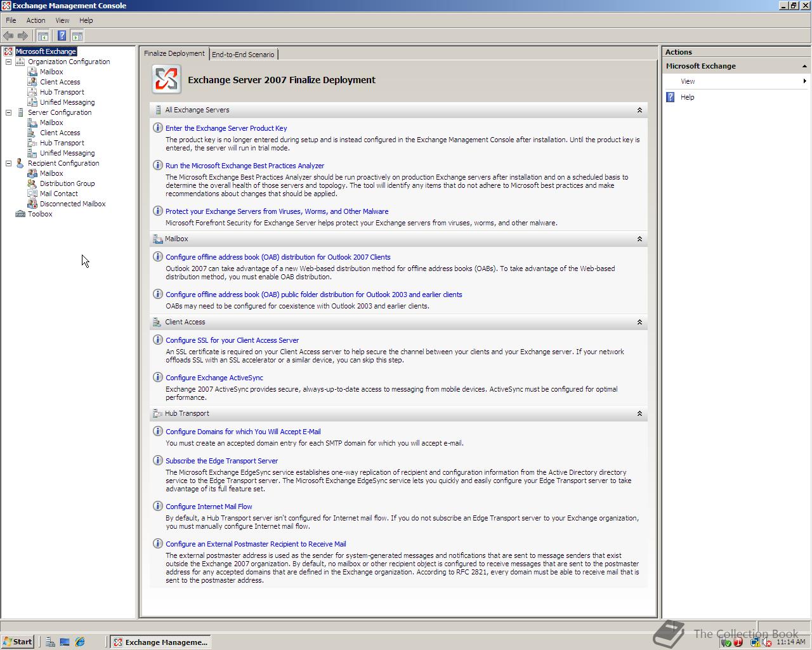Open Enter the Exchange Server Product Key

(226, 128)
